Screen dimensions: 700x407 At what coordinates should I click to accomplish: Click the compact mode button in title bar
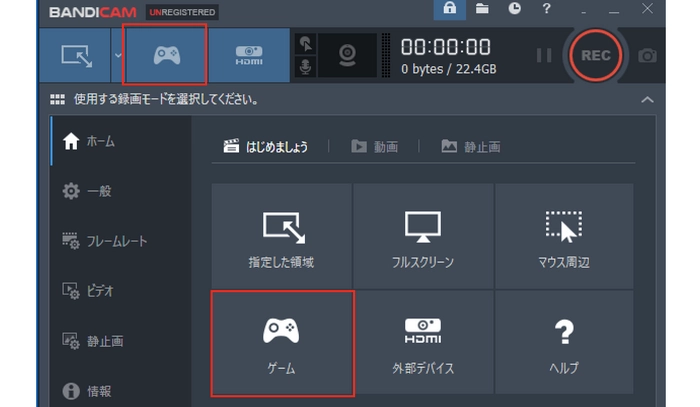click(583, 11)
